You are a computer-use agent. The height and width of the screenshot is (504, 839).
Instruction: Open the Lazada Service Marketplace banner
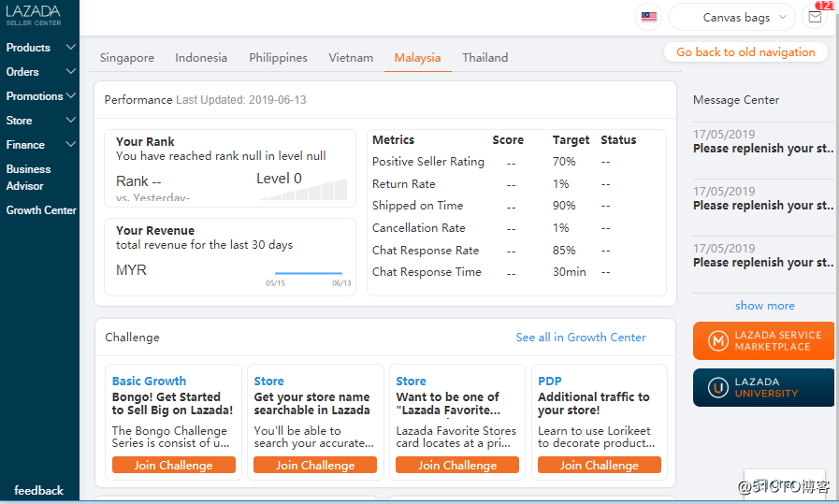tap(763, 340)
